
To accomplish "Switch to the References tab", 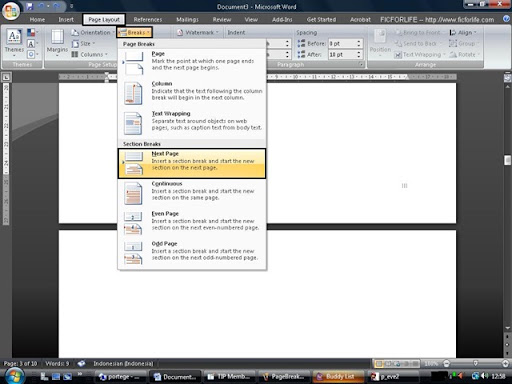I will 148,20.
